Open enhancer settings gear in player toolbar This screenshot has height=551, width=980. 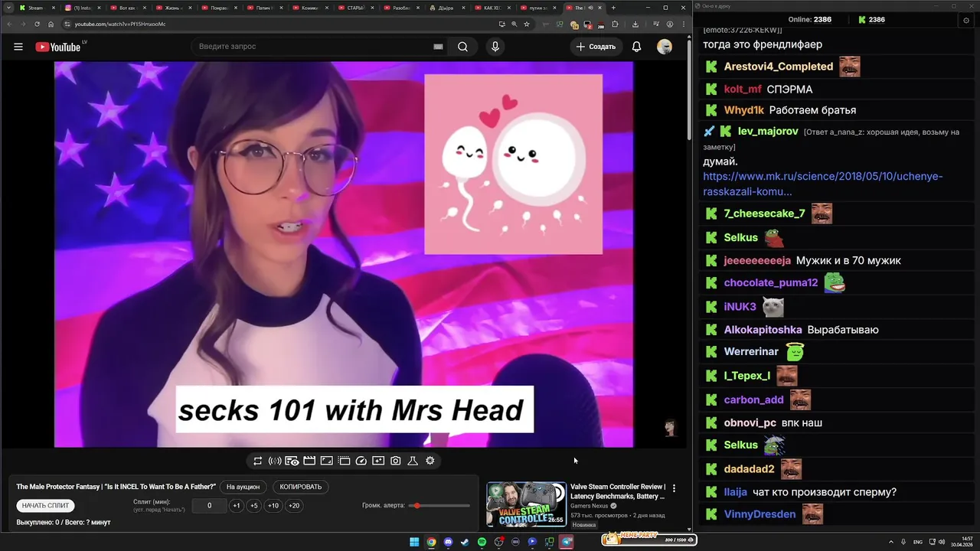point(430,461)
